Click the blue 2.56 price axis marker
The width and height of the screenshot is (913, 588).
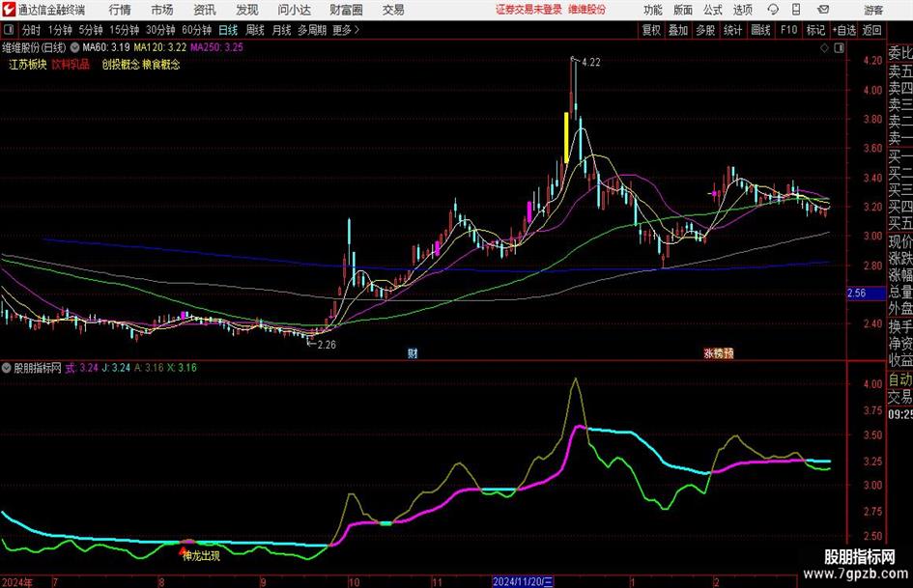866,294
